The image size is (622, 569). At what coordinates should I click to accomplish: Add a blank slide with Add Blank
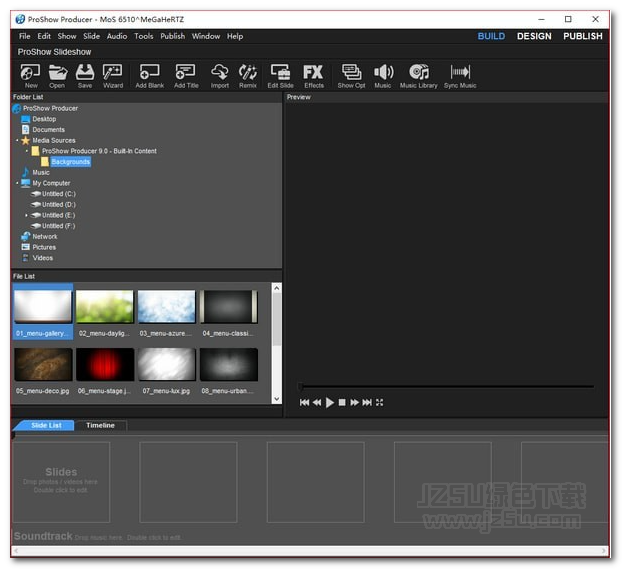[150, 76]
